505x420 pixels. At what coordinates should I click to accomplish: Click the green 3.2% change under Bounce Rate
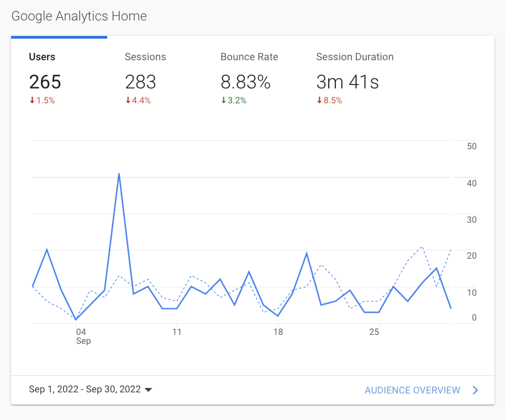(x=234, y=101)
